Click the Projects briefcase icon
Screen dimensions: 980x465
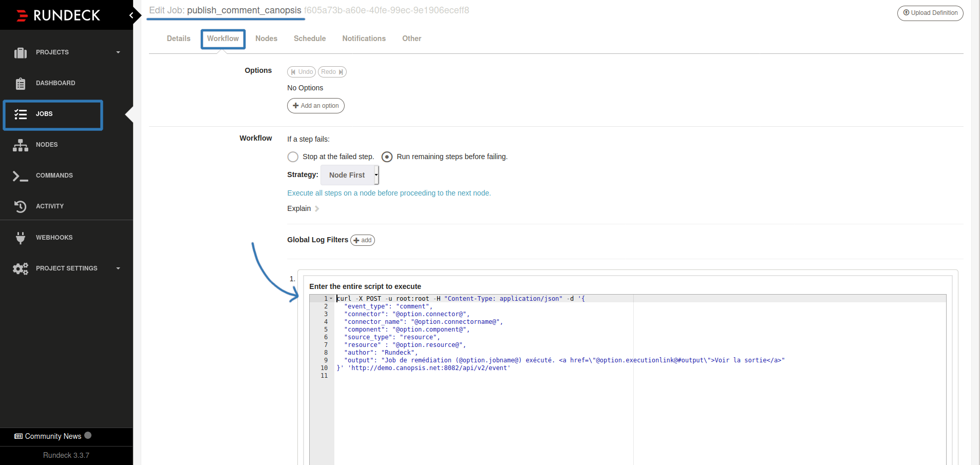(x=21, y=52)
